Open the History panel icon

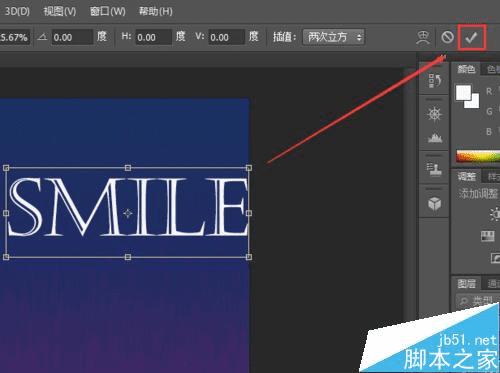pos(435,80)
